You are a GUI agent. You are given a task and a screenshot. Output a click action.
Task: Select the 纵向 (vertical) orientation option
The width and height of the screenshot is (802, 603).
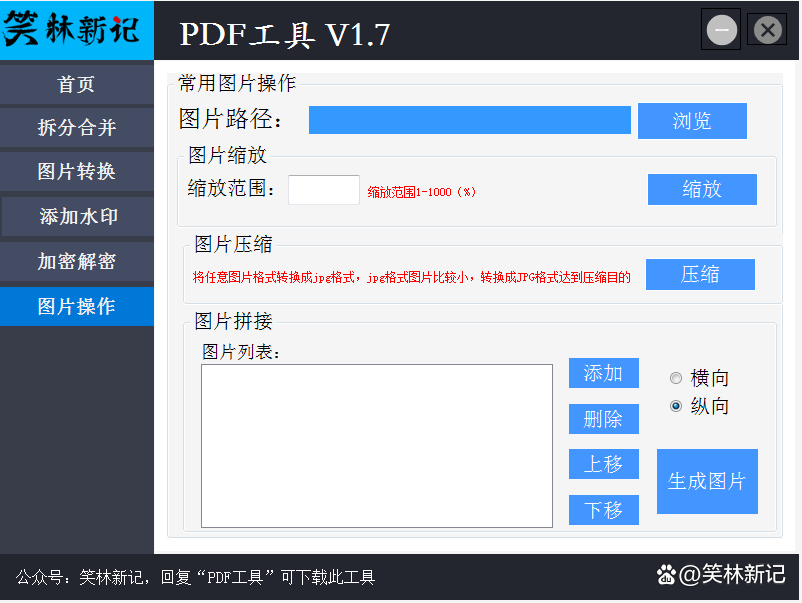point(675,406)
